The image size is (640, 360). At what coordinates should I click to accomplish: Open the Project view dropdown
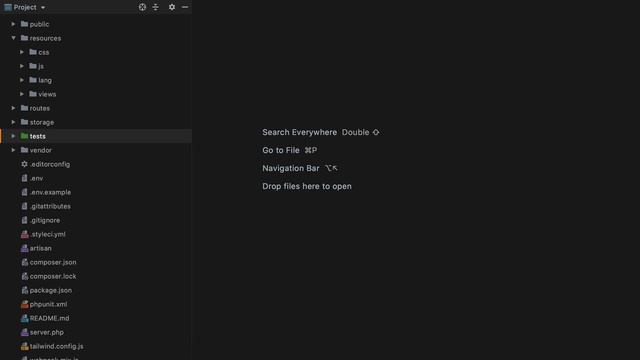43,7
